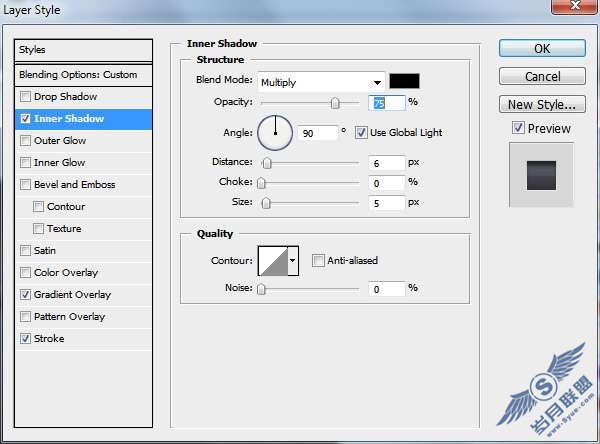
Task: Select the Gradient Overlay label
Action: (72, 295)
